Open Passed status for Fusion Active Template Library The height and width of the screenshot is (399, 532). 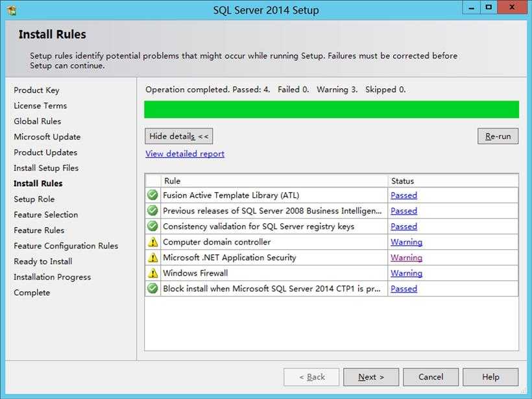click(404, 195)
